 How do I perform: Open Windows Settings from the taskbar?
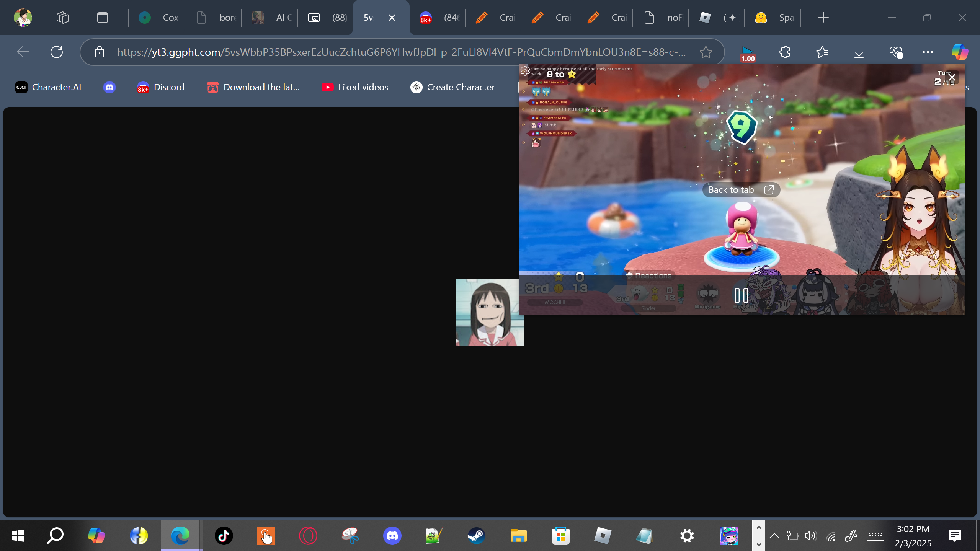pos(687,536)
